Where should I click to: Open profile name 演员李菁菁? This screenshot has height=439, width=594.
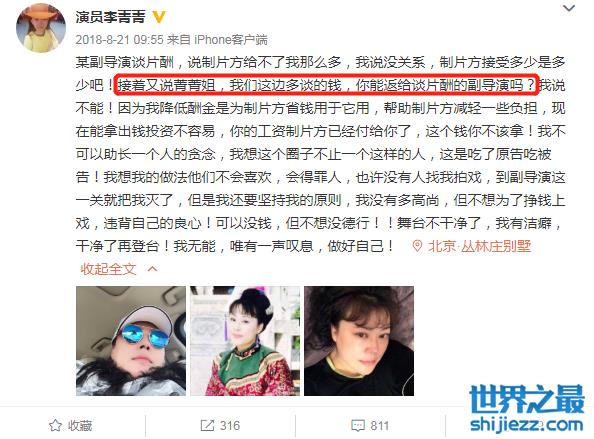[x=110, y=17]
